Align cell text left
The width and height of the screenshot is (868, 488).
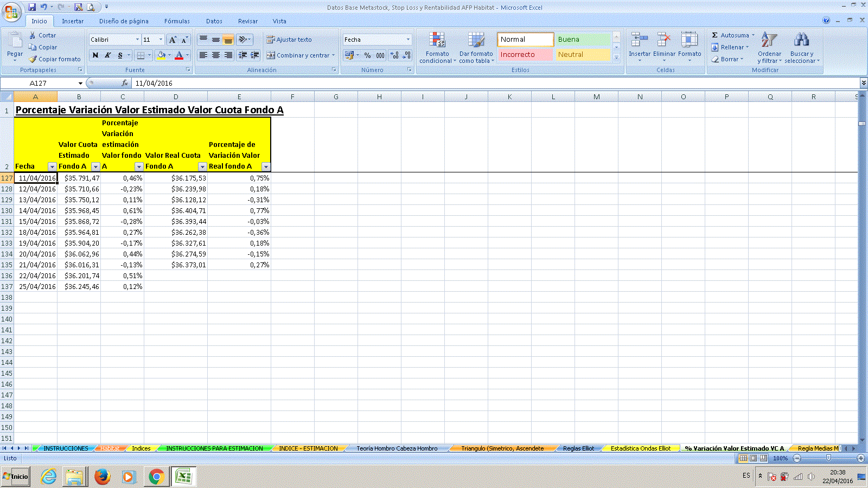coord(203,55)
